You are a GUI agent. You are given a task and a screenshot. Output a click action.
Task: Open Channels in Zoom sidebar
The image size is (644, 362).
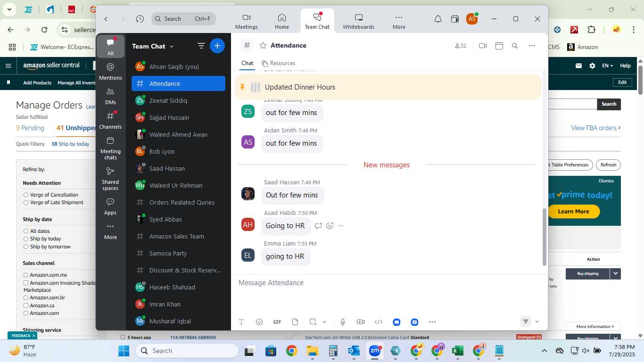pos(110,120)
